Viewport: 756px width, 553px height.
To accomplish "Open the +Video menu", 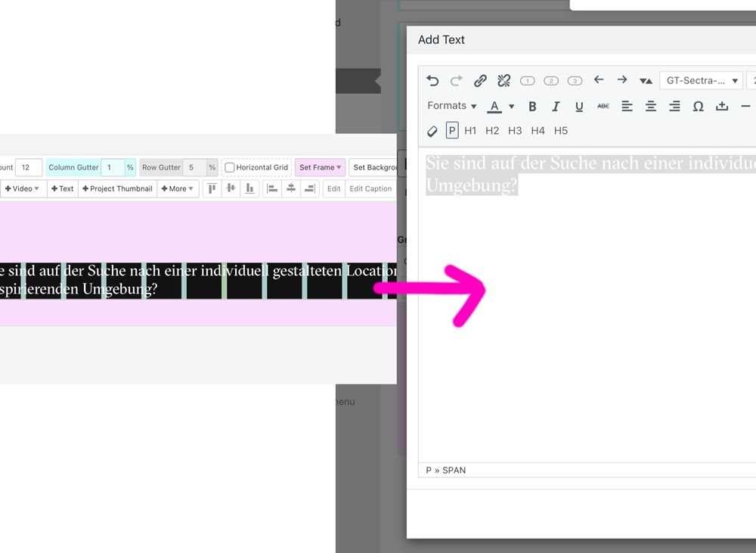I will tap(23, 188).
